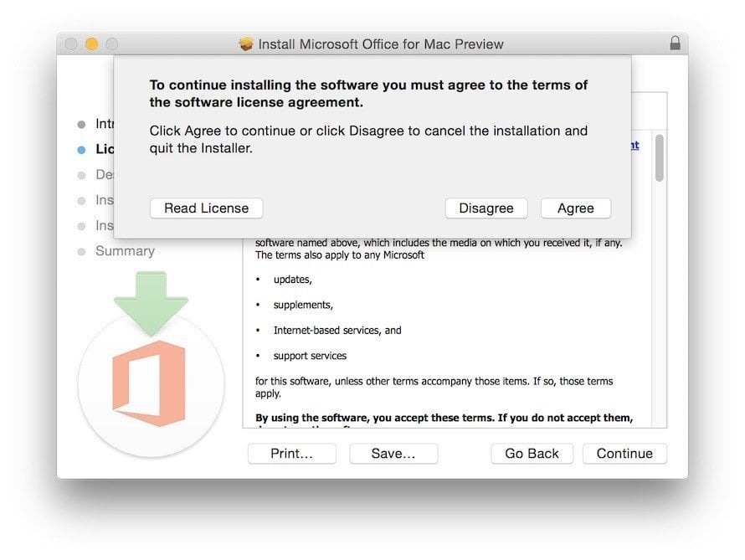Click the Continue button

[x=624, y=454]
